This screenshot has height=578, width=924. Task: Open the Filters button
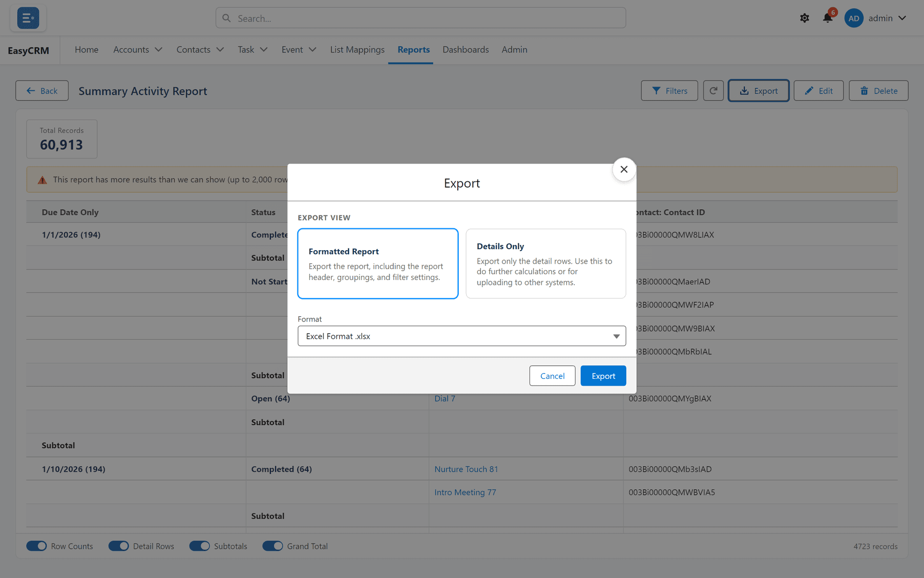669,90
